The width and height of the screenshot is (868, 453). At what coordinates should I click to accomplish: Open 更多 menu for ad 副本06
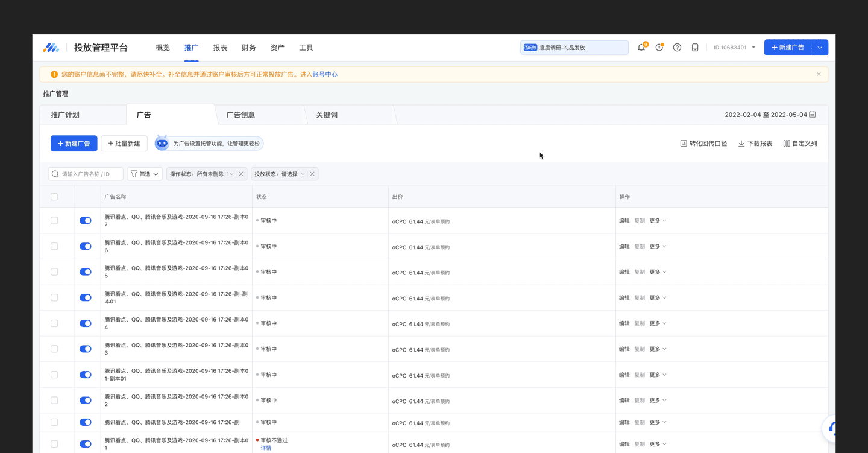point(658,246)
